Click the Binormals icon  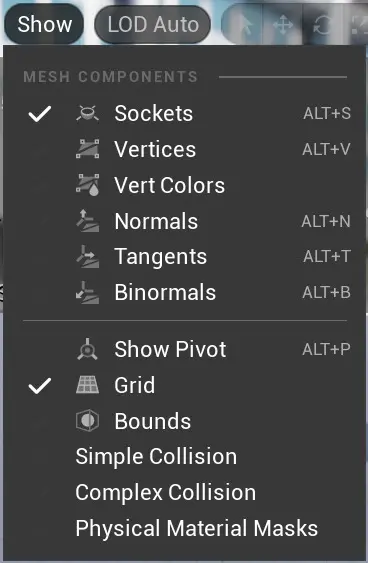tap(88, 292)
